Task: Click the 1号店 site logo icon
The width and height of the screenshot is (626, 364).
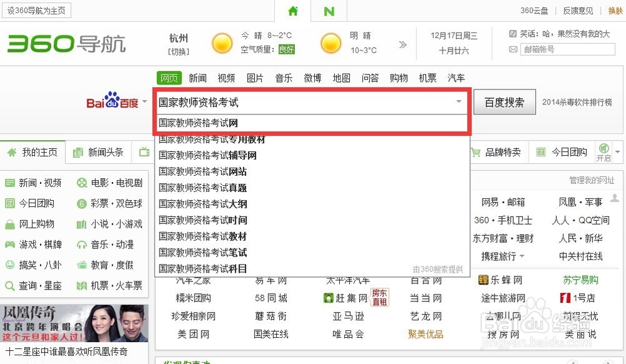Action: [565, 298]
